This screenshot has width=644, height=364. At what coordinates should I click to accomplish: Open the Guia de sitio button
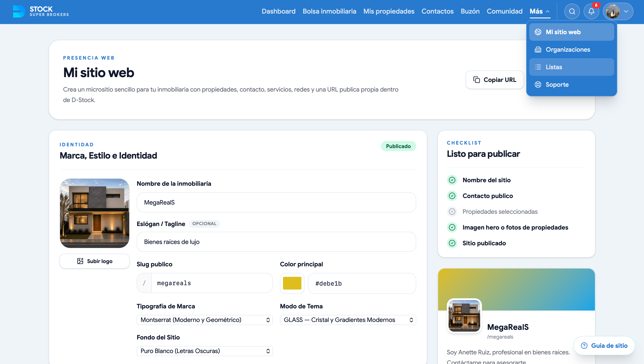click(x=604, y=346)
